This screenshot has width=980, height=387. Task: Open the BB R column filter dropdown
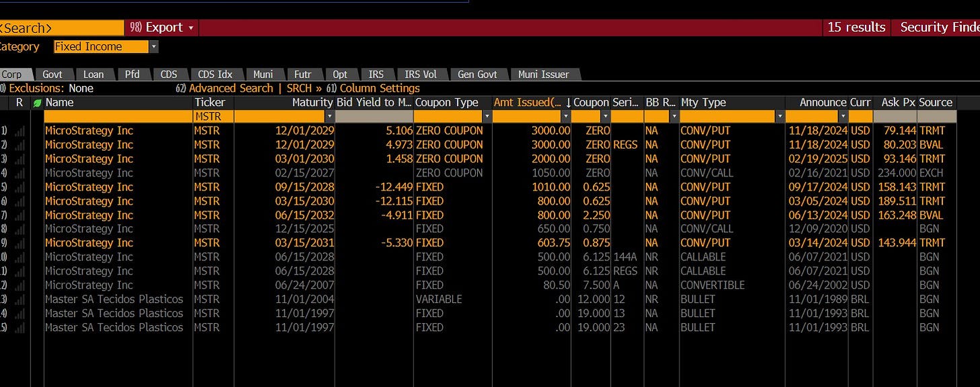pyautogui.click(x=673, y=116)
